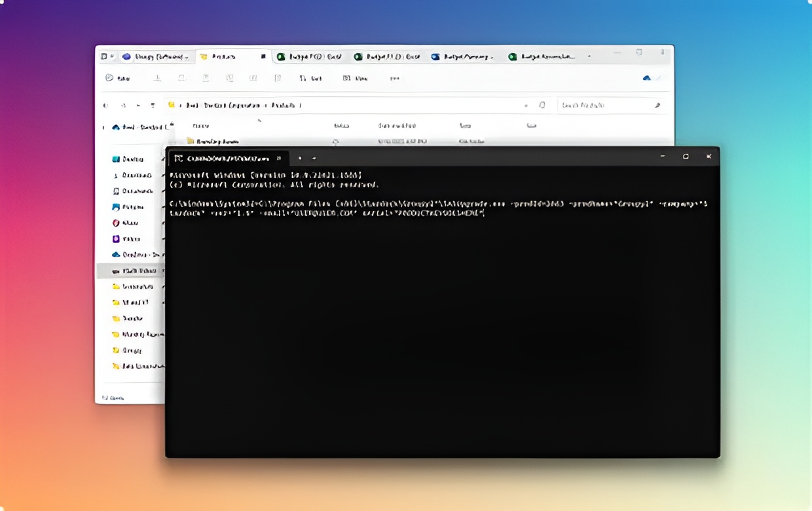Navigate back with the back arrow

(x=105, y=105)
